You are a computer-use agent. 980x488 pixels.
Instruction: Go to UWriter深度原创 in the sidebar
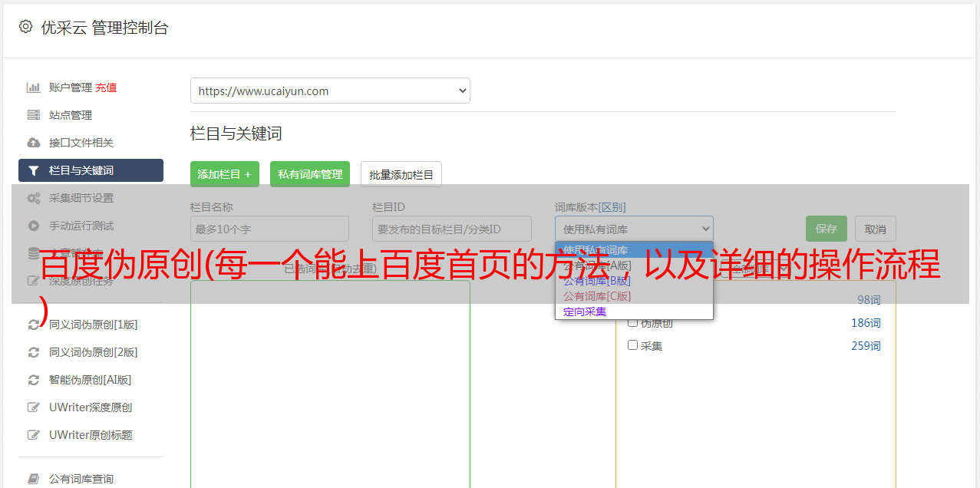[91, 407]
